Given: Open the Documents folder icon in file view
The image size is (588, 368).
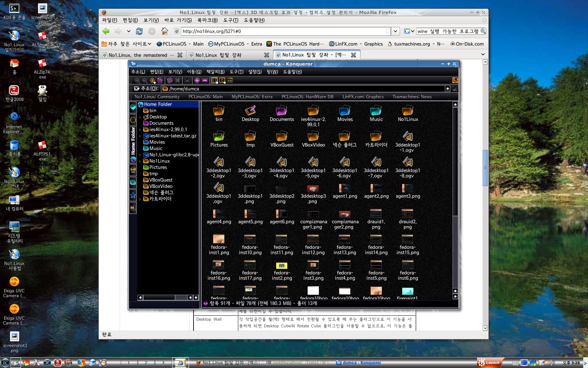Looking at the screenshot, I should point(282,114).
